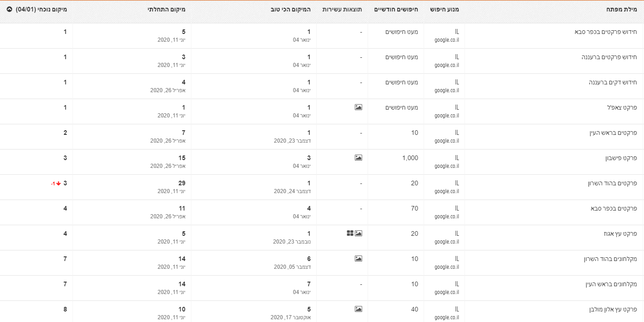The image size is (644, 322).
Task: Select keyword מקלחונים בהוד השרון
Action: [x=610, y=259]
